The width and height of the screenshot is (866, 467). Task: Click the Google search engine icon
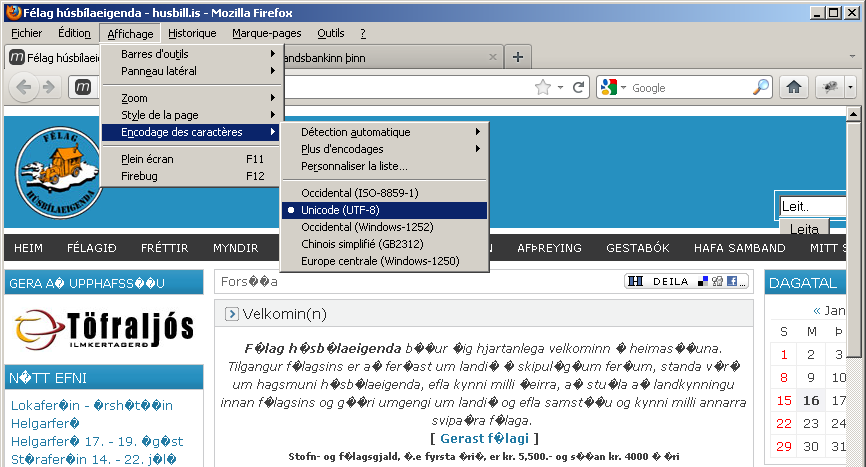pyautogui.click(x=609, y=87)
